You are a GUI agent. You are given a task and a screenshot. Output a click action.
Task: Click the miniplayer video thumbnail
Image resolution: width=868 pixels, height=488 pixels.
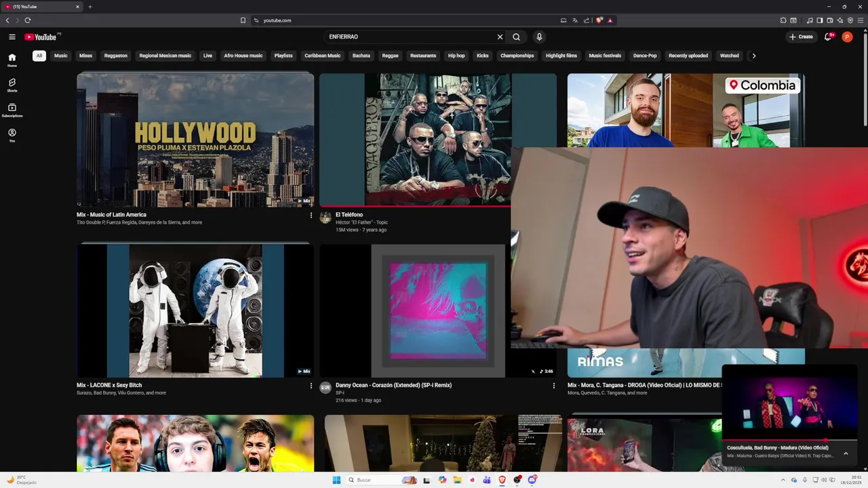790,403
